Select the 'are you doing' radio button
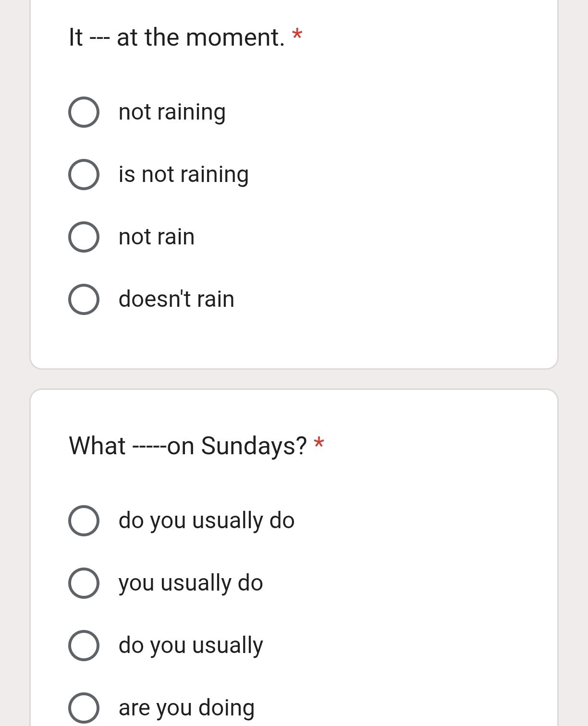 point(84,708)
